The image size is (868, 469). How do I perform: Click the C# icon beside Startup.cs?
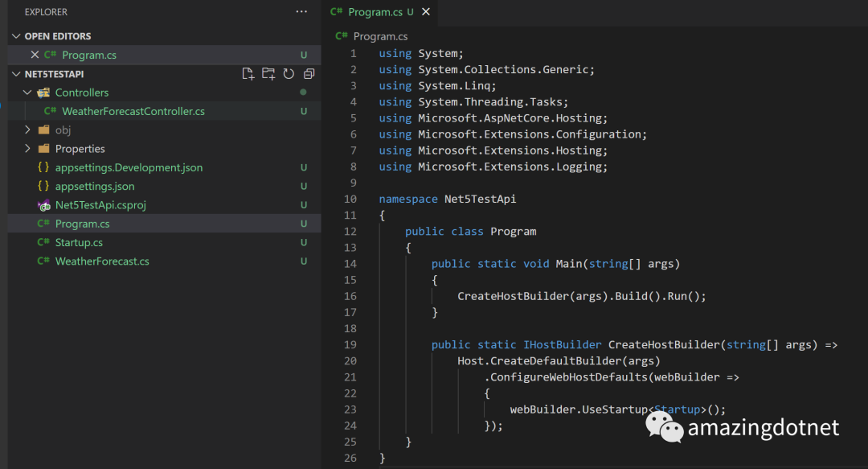(x=43, y=242)
